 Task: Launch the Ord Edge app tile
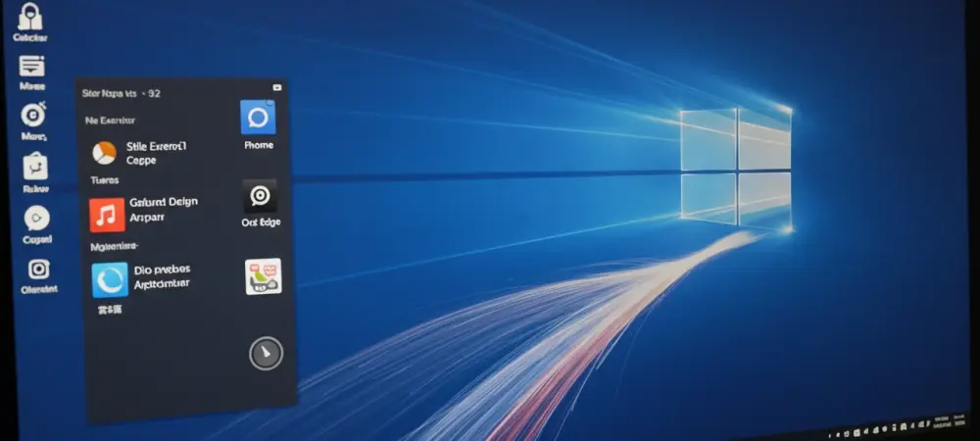pyautogui.click(x=260, y=196)
